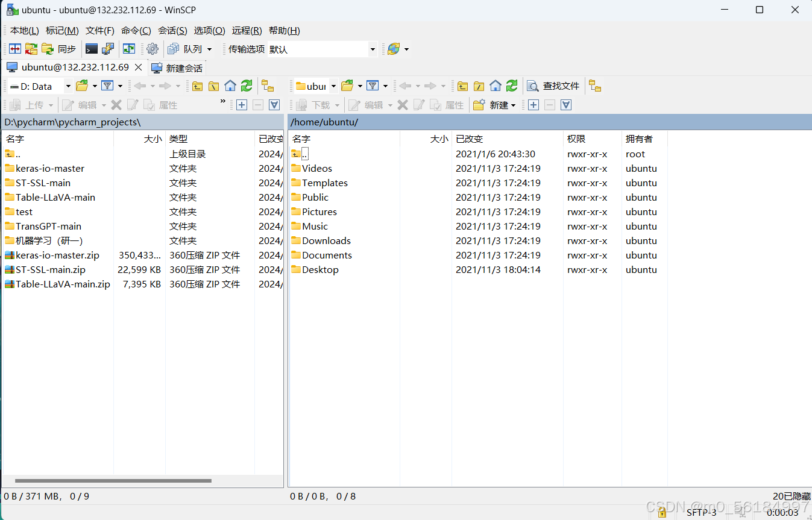Click the 新建 new button

(495, 105)
